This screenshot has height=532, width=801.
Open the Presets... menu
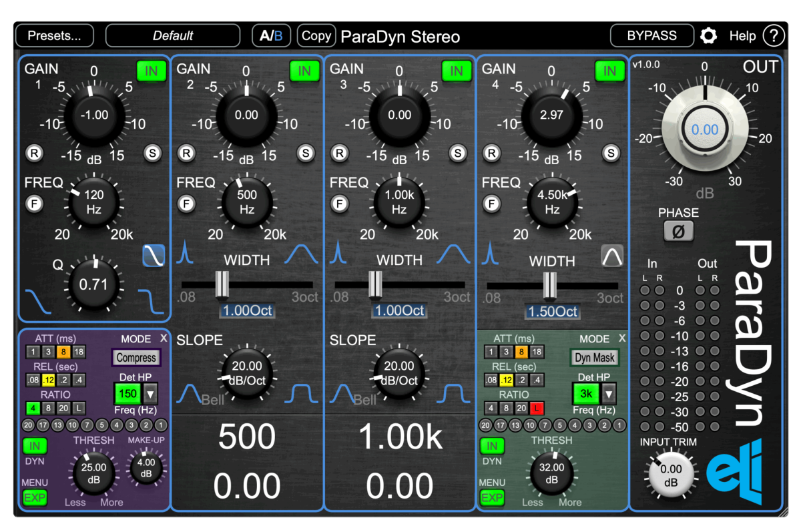click(55, 36)
